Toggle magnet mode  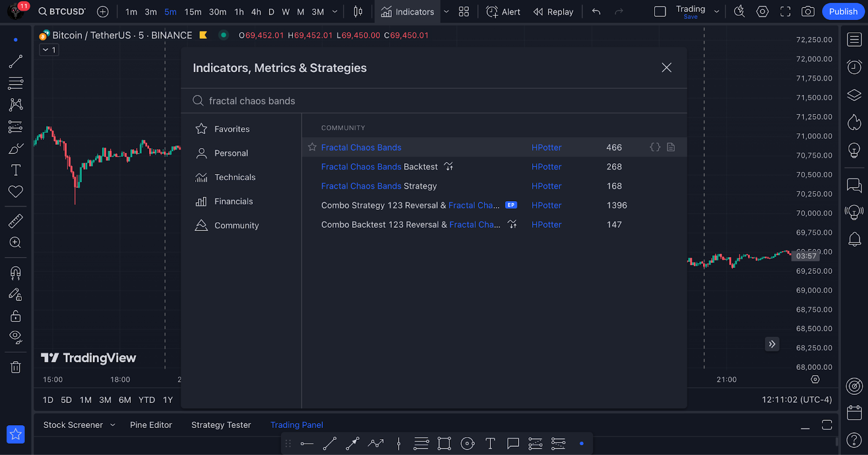tap(16, 272)
